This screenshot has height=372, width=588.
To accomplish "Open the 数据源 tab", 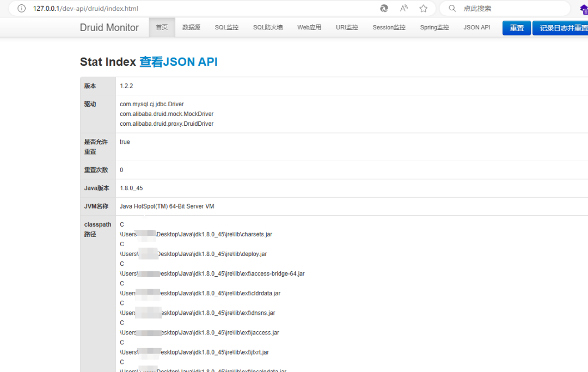I will [191, 27].
